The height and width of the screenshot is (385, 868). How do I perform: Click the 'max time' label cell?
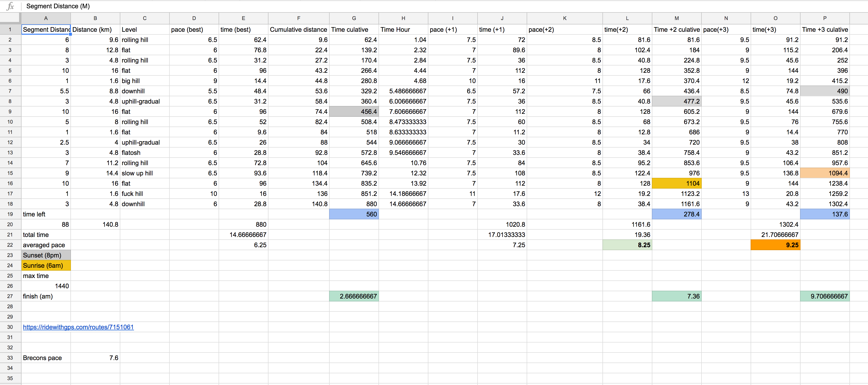(x=46, y=276)
